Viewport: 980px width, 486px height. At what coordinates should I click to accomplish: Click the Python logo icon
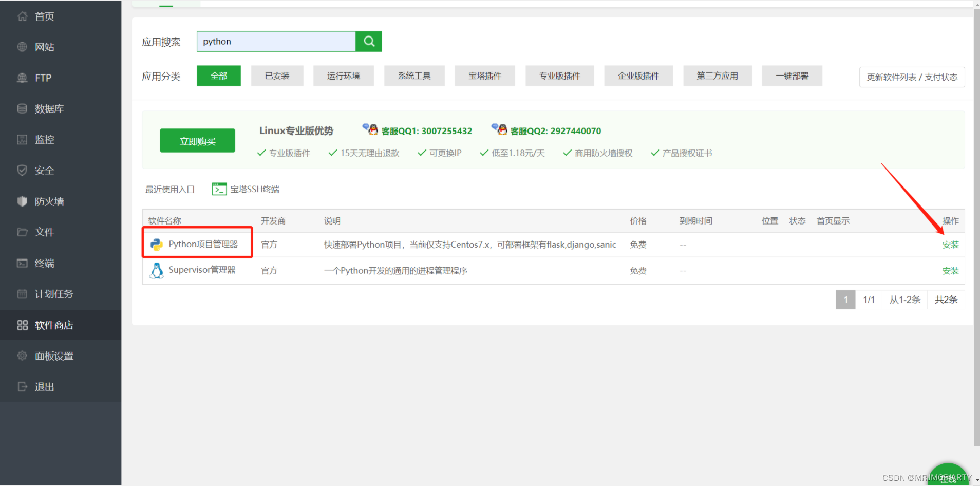pos(157,245)
